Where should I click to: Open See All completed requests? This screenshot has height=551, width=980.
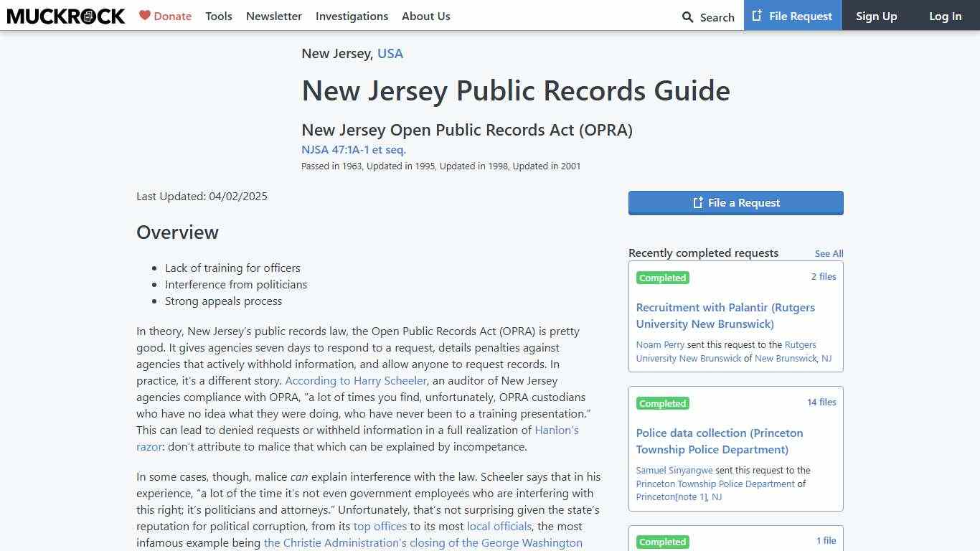point(829,253)
